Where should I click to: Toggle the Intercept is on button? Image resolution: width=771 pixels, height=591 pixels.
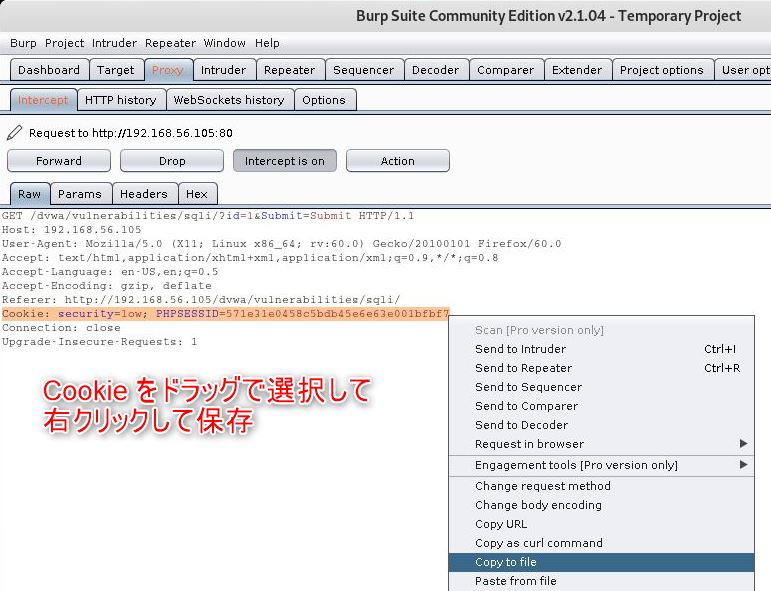point(285,161)
